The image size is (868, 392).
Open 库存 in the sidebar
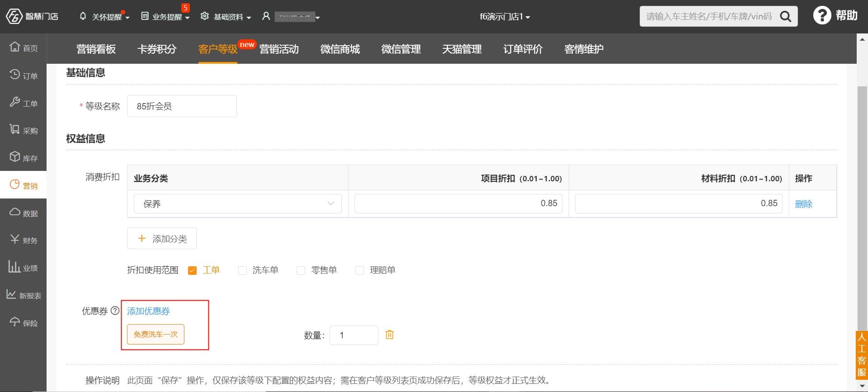[x=24, y=158]
